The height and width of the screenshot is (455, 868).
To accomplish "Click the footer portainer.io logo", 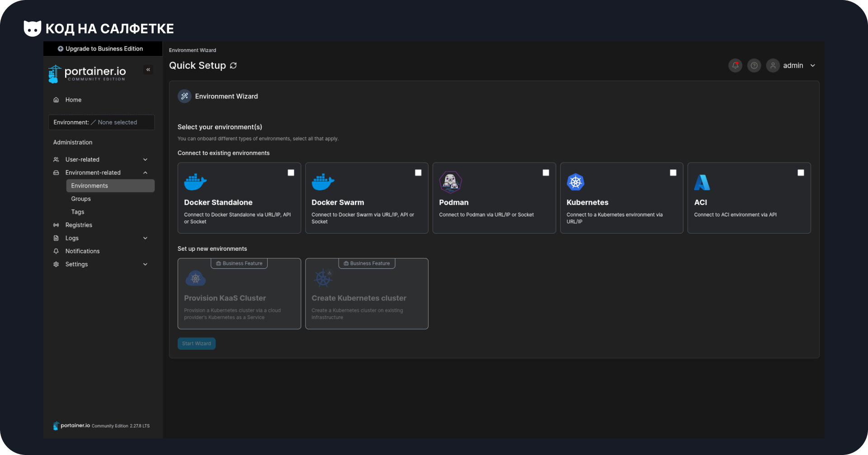I will pos(71,426).
